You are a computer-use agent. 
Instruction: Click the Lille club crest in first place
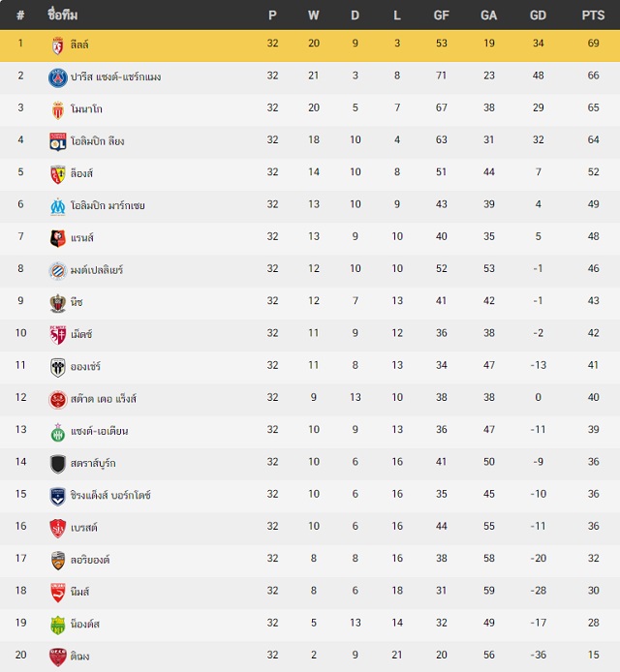click(57, 46)
